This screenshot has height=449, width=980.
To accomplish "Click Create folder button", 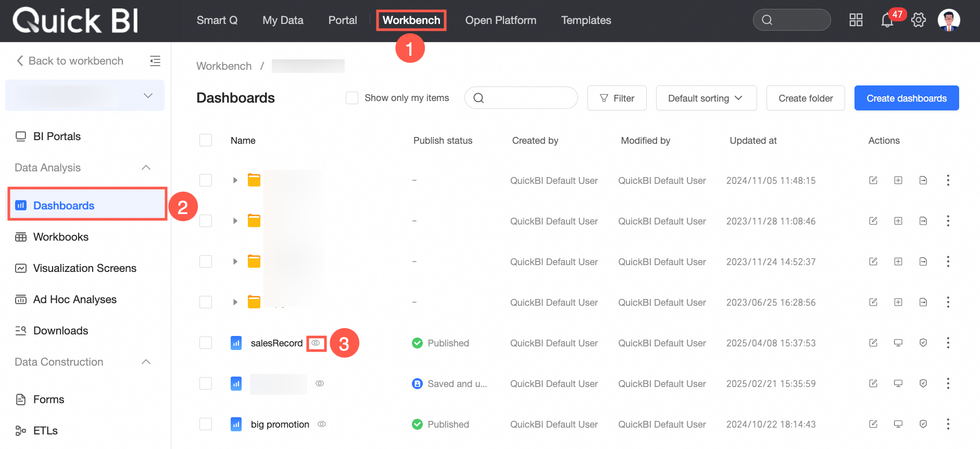I will point(806,98).
